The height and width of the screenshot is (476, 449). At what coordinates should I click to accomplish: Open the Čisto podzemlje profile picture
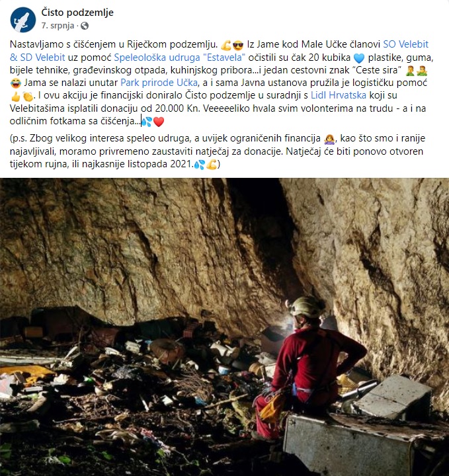(23, 20)
